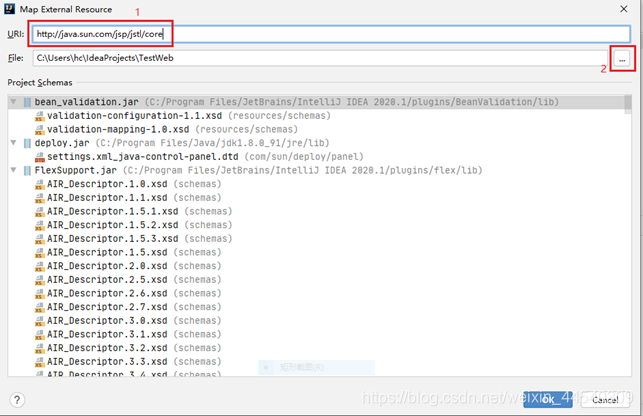
Task: Collapse the deploy.jar tree node
Action: (x=14, y=143)
